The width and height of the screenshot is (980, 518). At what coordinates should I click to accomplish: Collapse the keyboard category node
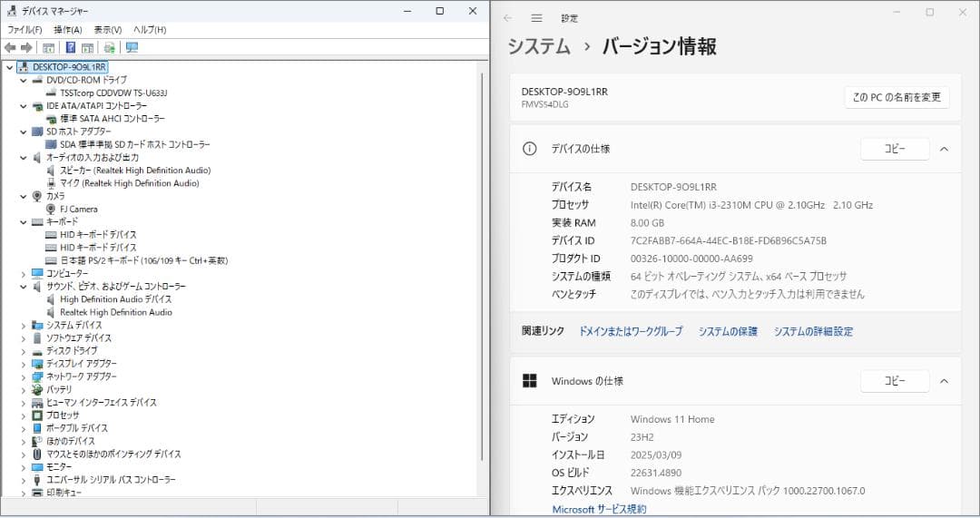23,222
